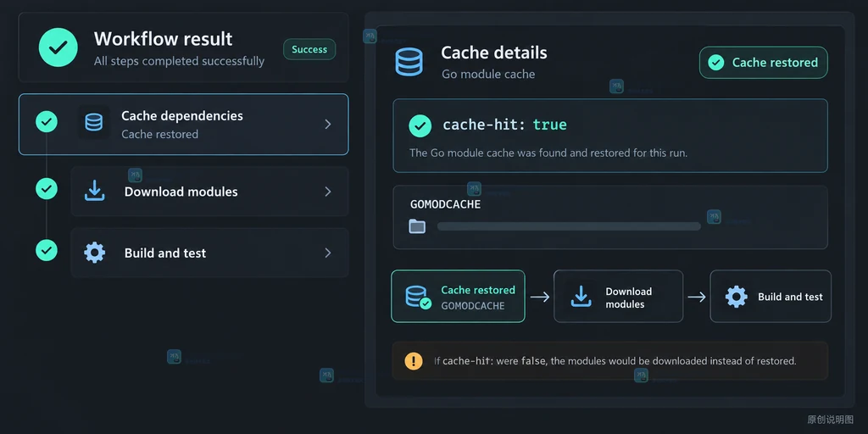Select the Cache restored GOMODCACHE flow card
The height and width of the screenshot is (434, 868).
(458, 296)
